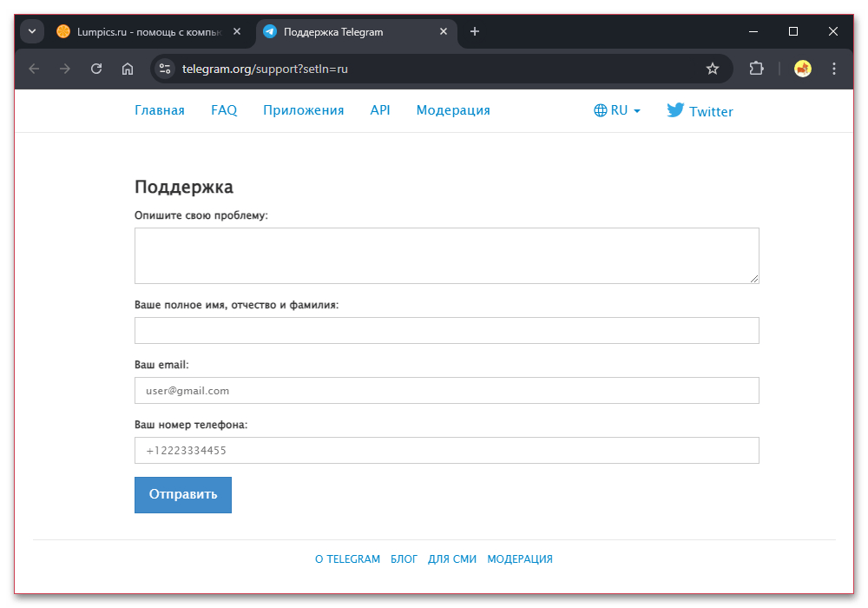Screen dimensions: 868x608
Task: Click the problem description text area
Action: click(x=447, y=256)
